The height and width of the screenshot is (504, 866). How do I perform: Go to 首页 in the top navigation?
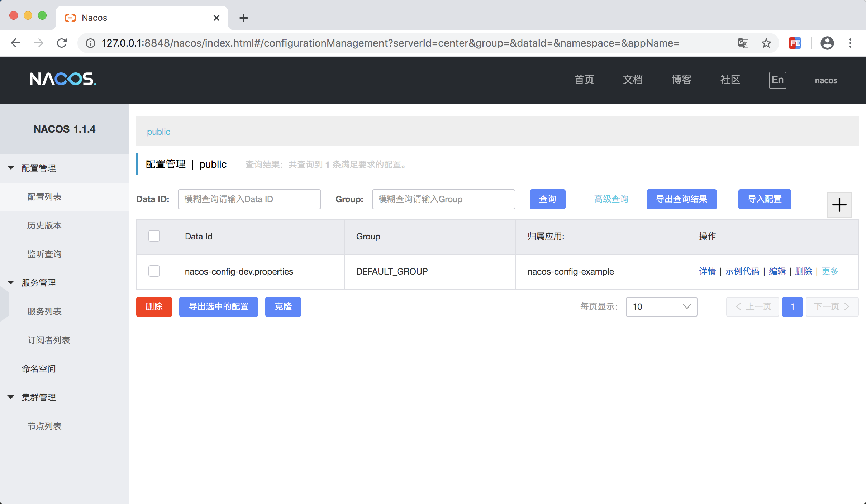[584, 80]
